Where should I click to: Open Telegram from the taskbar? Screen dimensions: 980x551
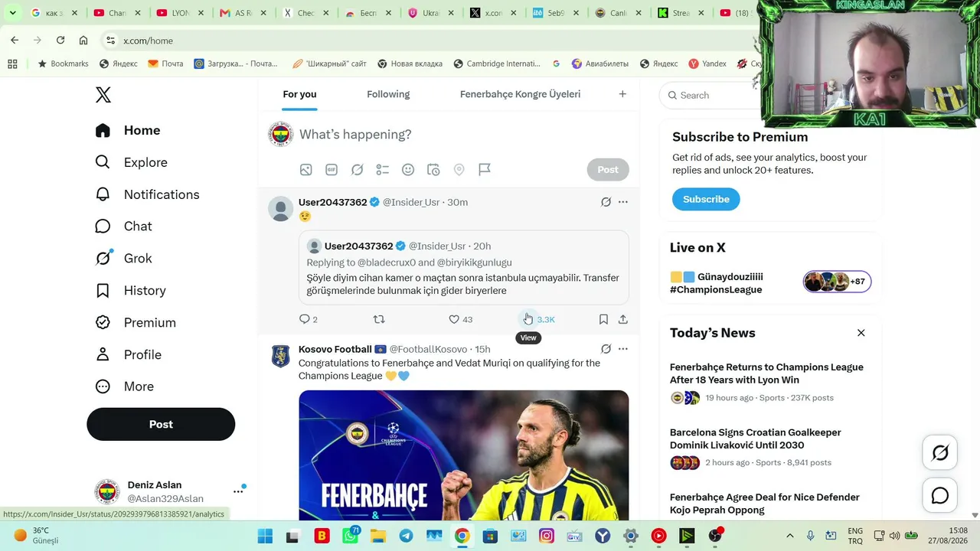(x=406, y=536)
